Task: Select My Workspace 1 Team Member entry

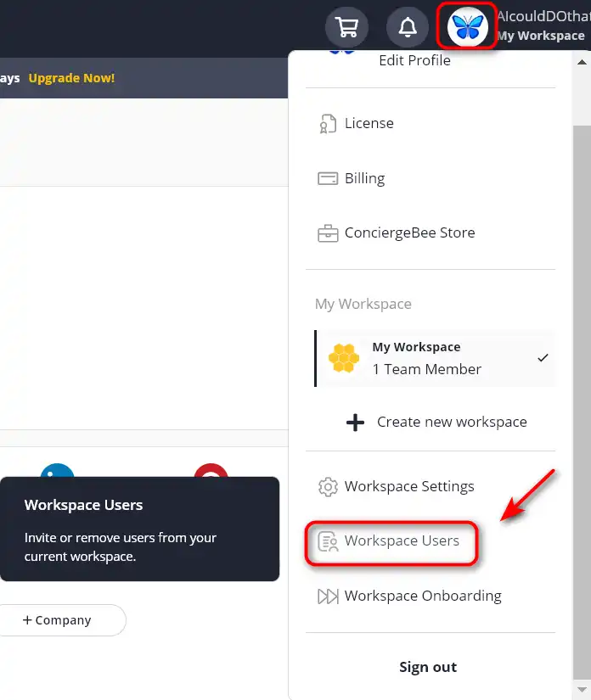Action: point(435,358)
